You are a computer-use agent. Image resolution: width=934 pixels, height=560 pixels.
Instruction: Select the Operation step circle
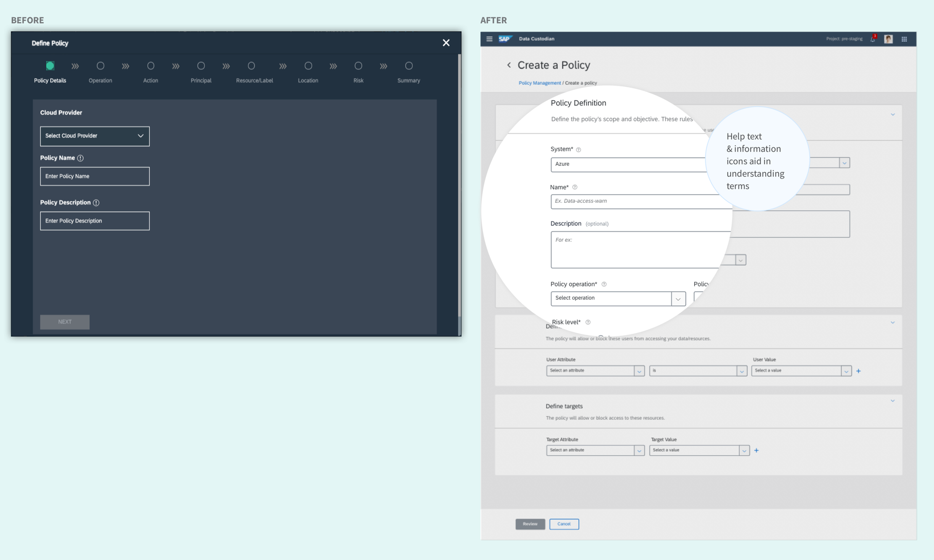click(x=100, y=66)
